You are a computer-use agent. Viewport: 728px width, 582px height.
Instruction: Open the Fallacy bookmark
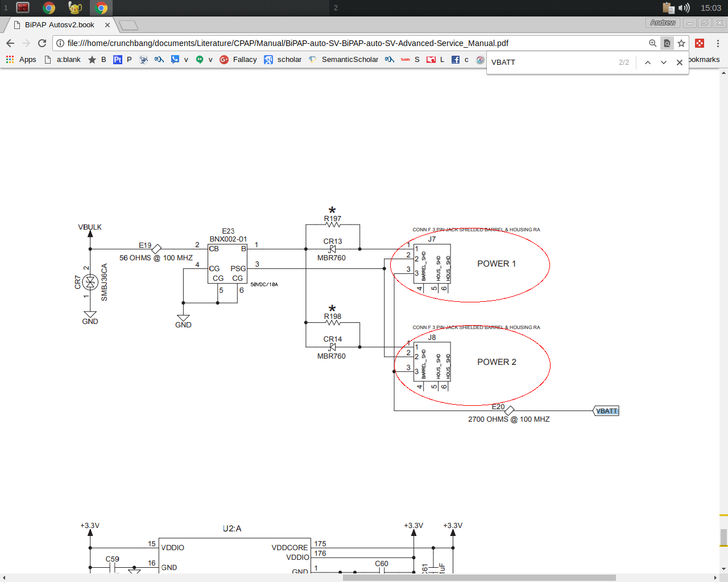[238, 60]
